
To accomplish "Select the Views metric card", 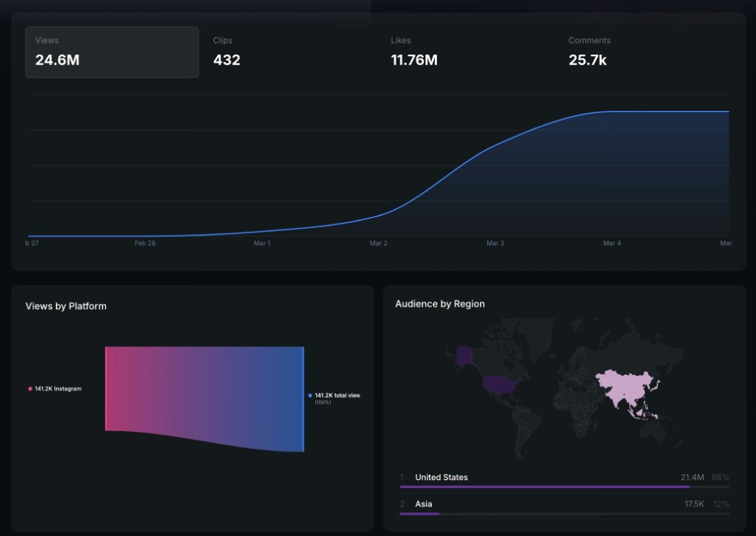I will click(x=111, y=52).
